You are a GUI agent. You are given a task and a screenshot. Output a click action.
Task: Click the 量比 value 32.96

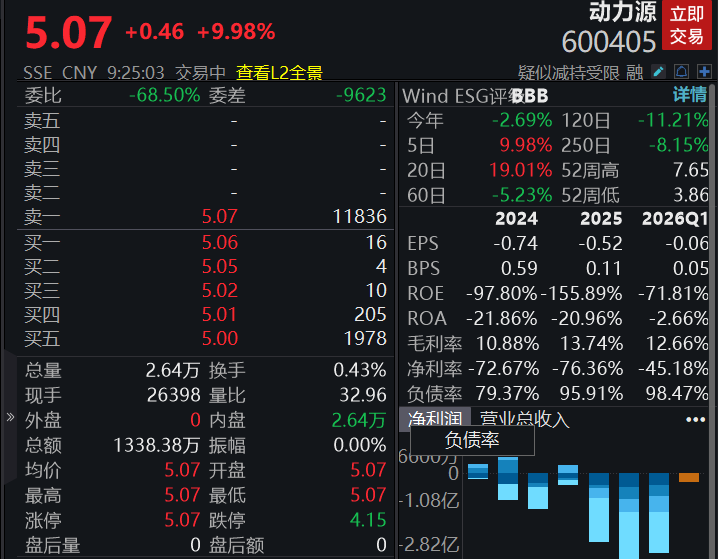click(363, 395)
